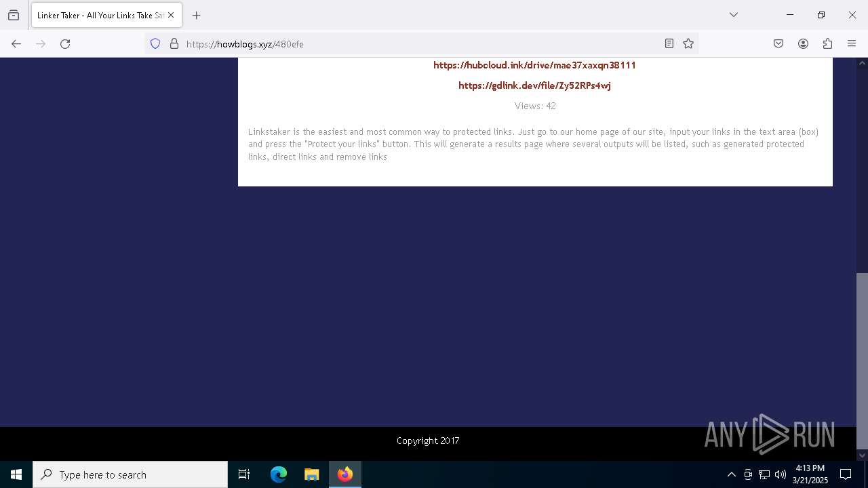Select the Views: 42 text
Image resolution: width=868 pixels, height=488 pixels.
click(x=535, y=106)
